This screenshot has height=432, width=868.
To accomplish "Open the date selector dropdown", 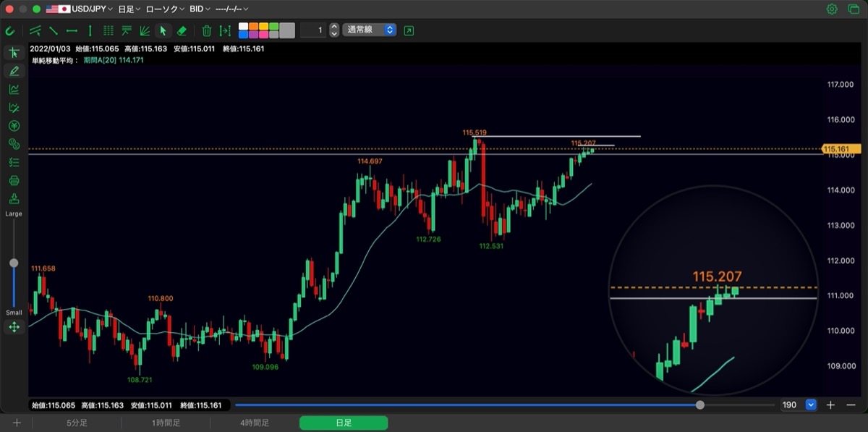I will (231, 9).
